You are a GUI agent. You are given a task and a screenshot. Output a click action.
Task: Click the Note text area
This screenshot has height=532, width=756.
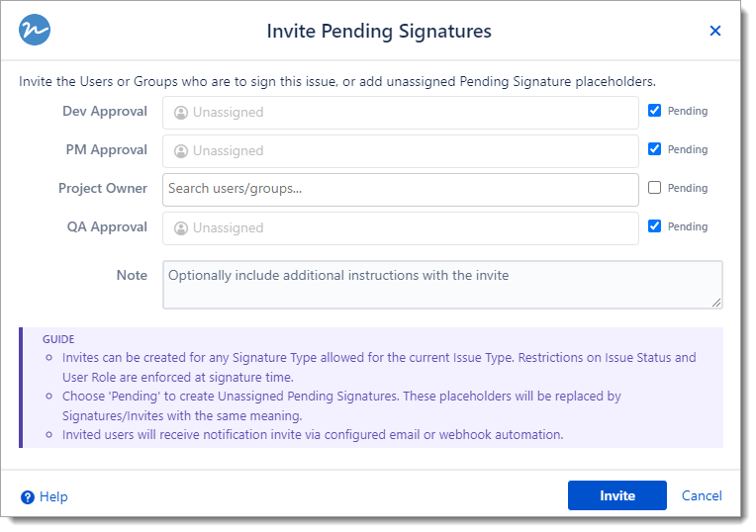tap(441, 284)
